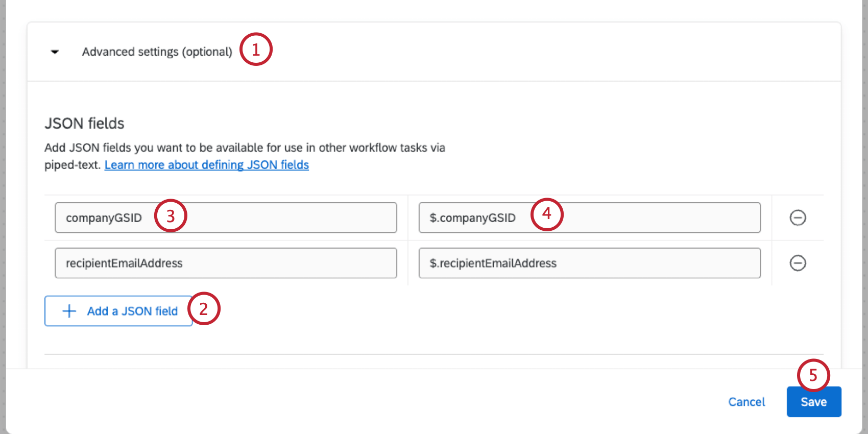Viewport: 868px width, 434px height.
Task: Collapse the Advanced settings section arrow
Action: click(x=55, y=52)
